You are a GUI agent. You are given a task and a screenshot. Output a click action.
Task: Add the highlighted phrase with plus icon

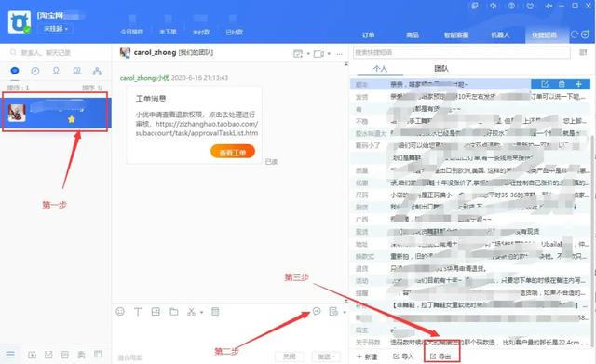click(578, 84)
